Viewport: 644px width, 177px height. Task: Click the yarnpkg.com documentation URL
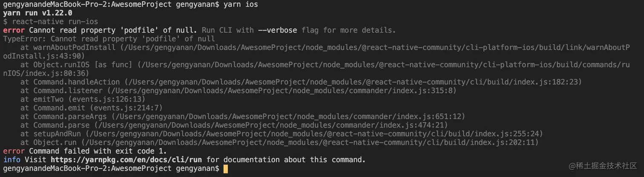coord(126,160)
